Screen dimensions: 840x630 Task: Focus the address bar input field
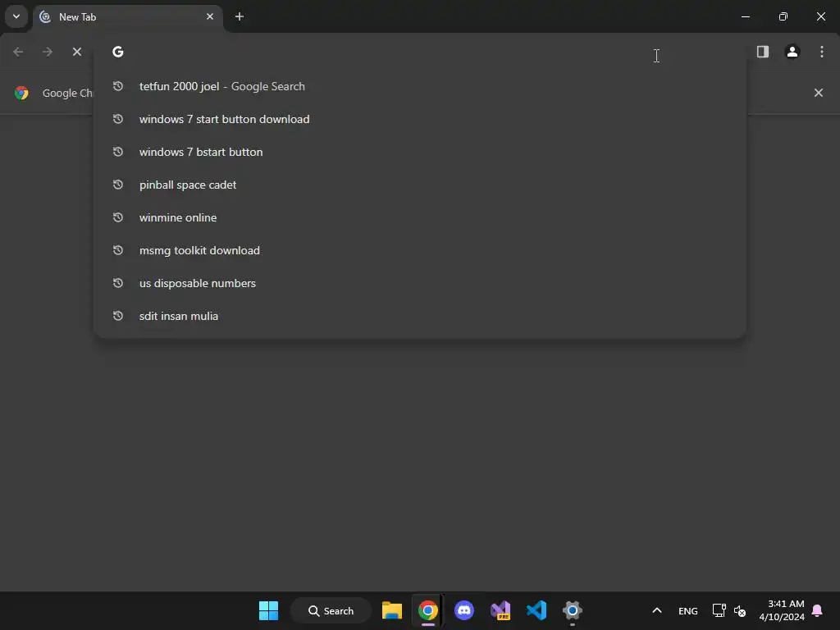click(x=420, y=52)
